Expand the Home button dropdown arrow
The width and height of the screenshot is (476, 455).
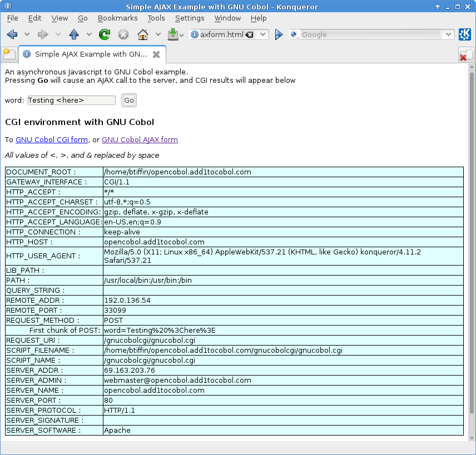click(158, 34)
